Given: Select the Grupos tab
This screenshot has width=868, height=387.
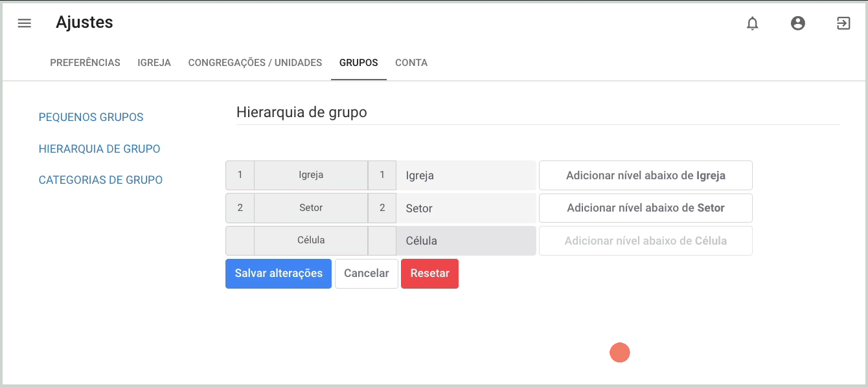Looking at the screenshot, I should [x=359, y=63].
